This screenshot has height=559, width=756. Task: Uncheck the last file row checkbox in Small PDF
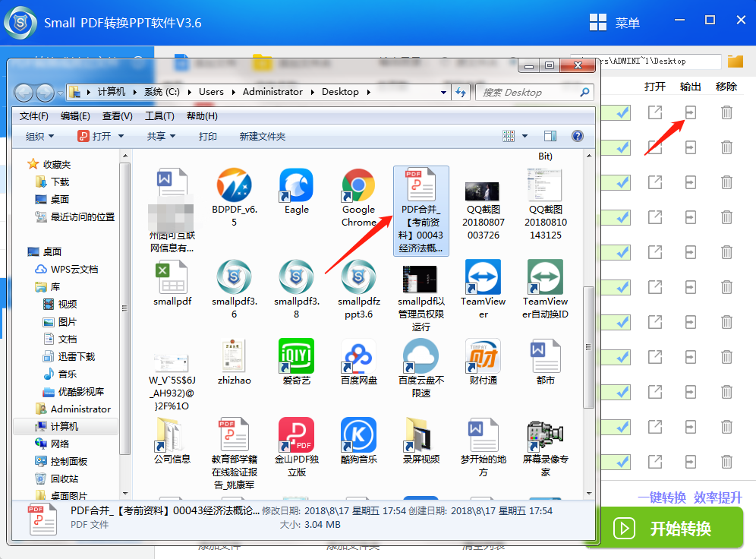[x=622, y=462]
